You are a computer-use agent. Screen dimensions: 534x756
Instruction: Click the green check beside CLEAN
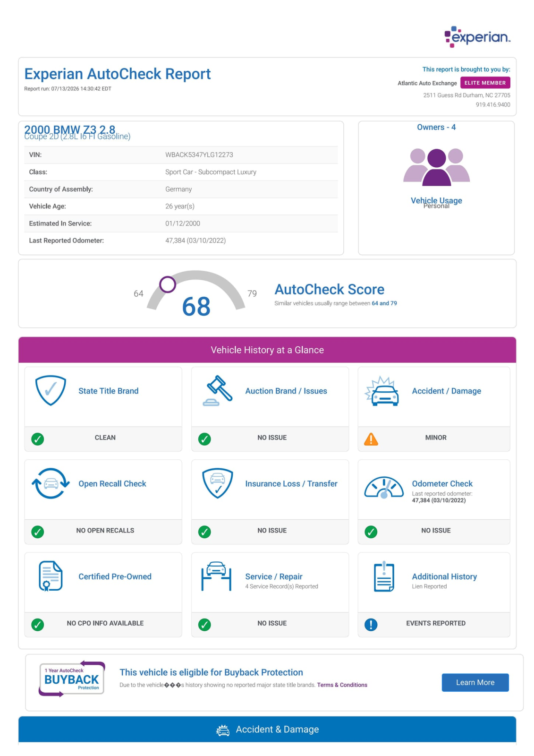point(38,439)
